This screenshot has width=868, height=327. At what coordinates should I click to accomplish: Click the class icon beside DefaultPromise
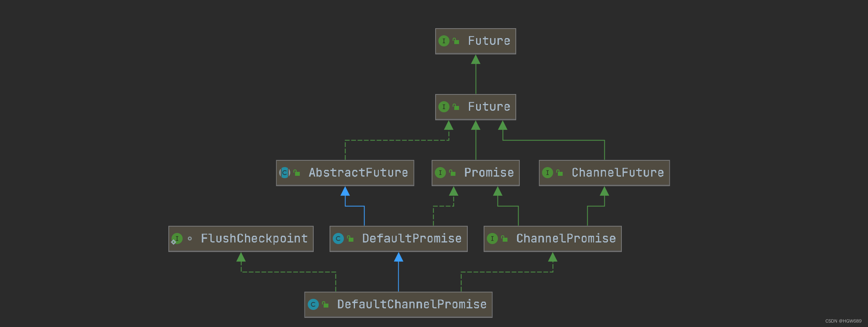click(338, 239)
